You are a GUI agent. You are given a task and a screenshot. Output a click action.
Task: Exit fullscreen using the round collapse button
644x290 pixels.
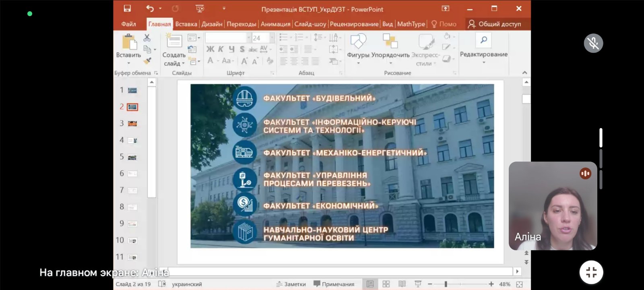[x=591, y=272]
